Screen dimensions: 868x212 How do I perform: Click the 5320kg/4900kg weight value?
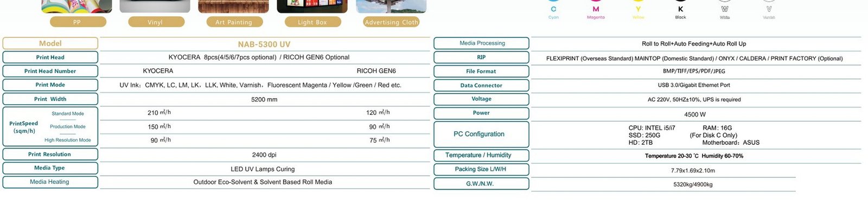[x=693, y=185]
